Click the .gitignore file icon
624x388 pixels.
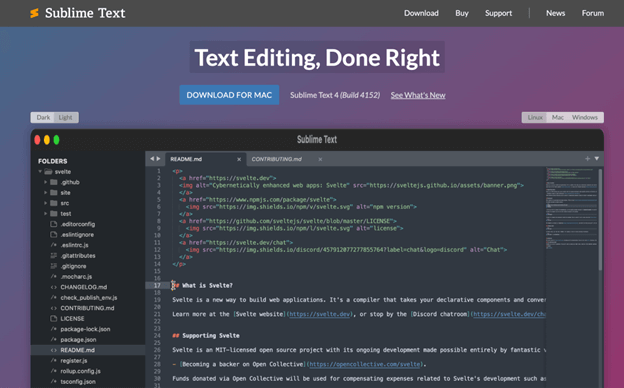(54, 266)
